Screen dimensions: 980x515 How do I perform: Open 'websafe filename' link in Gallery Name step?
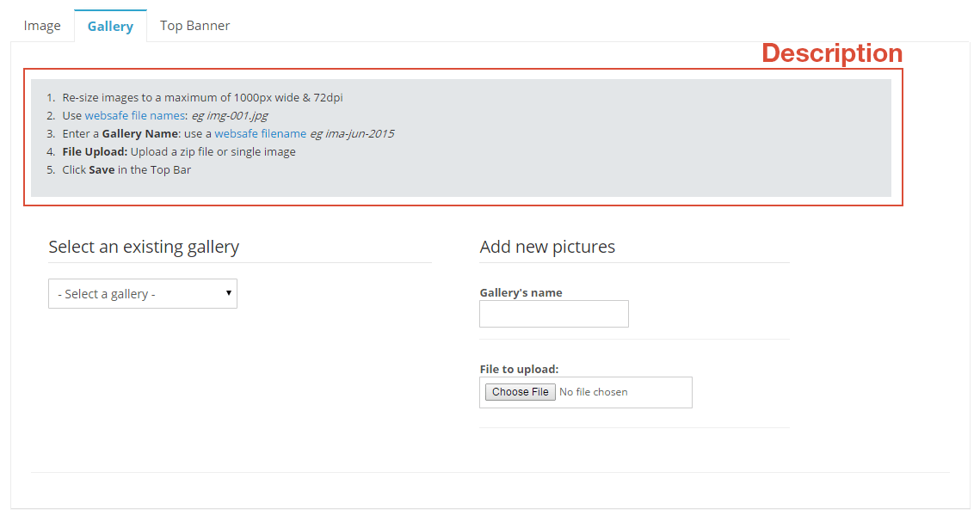coord(261,133)
